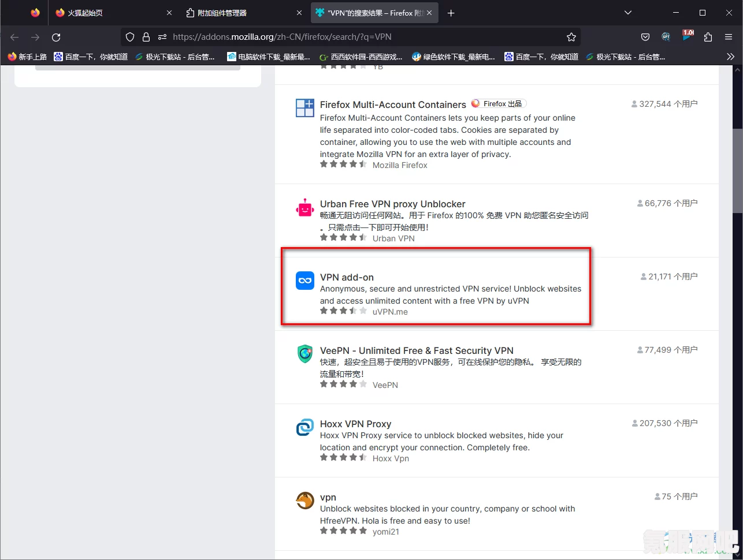
Task: Open first 百度一下，你就知道 bookmark
Action: pyautogui.click(x=91, y=57)
